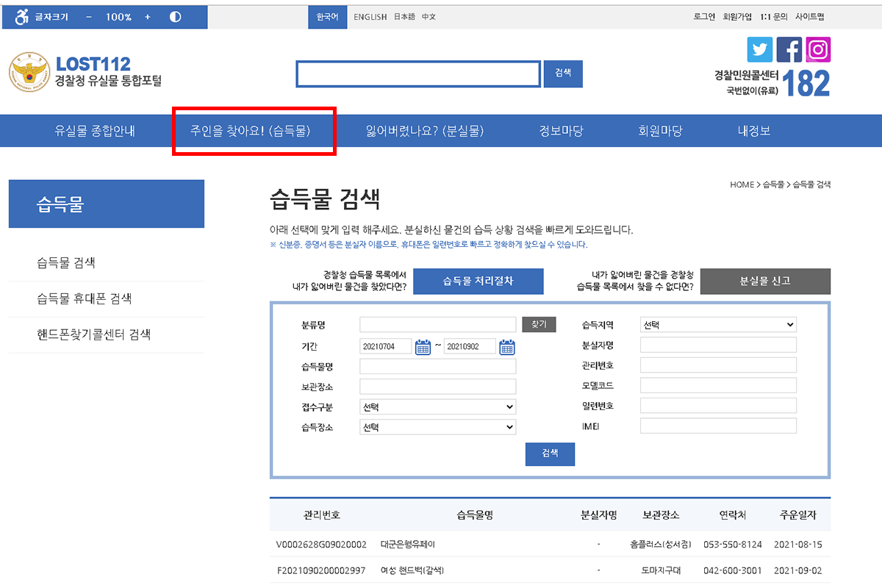Toggle high contrast mode icon

[x=175, y=17]
